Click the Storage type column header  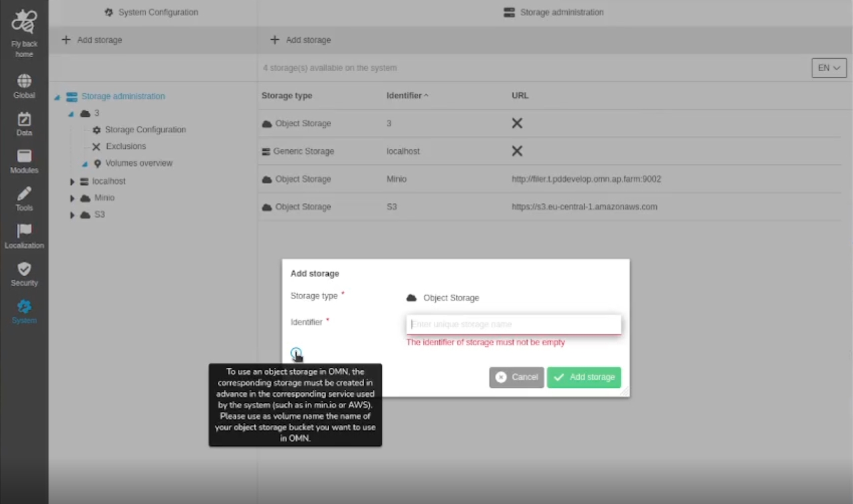pos(287,96)
